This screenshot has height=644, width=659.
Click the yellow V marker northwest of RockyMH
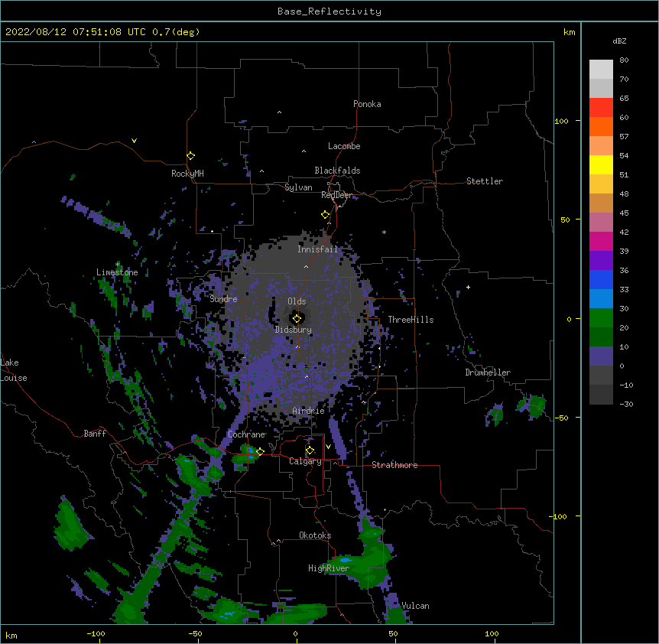click(134, 141)
